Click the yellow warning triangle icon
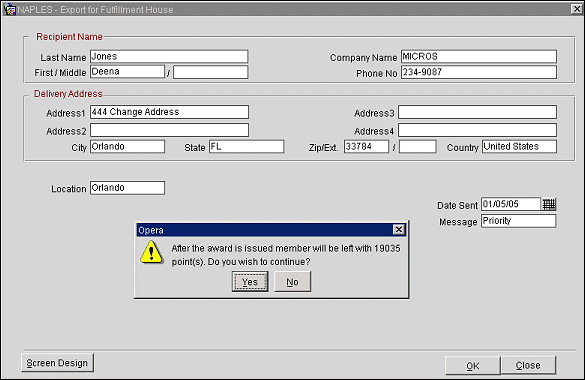This screenshot has width=585, height=380. (x=151, y=252)
